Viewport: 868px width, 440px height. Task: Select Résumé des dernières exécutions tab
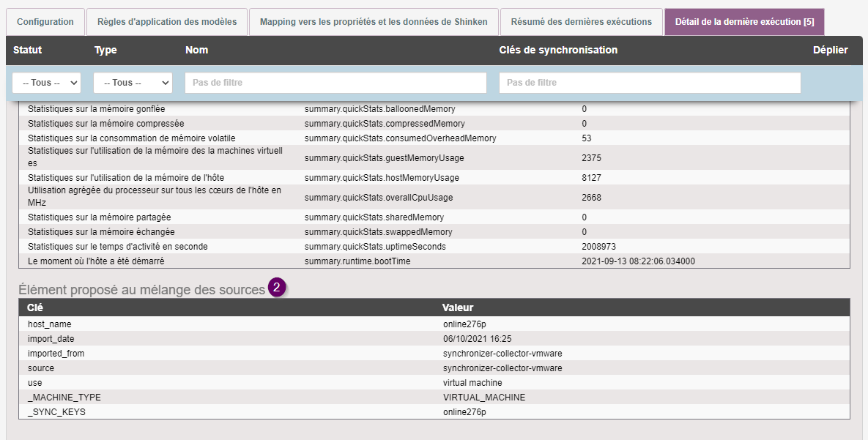[581, 22]
